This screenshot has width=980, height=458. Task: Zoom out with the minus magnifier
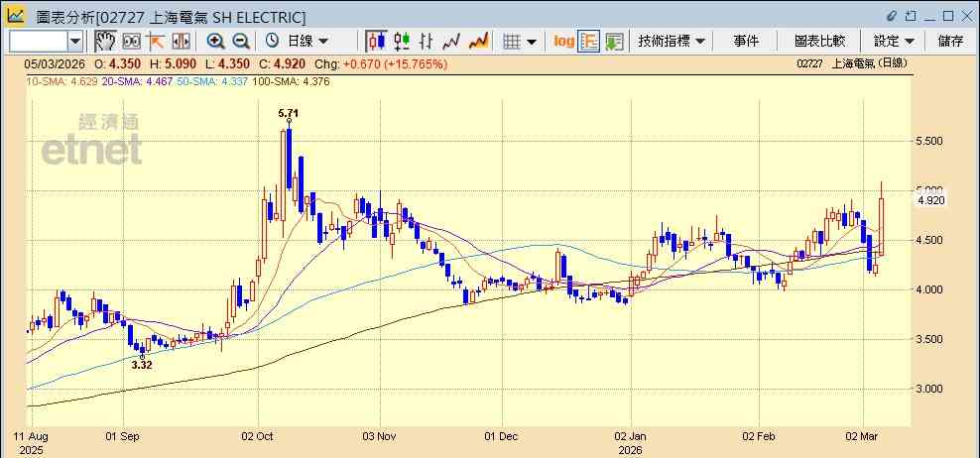point(241,42)
